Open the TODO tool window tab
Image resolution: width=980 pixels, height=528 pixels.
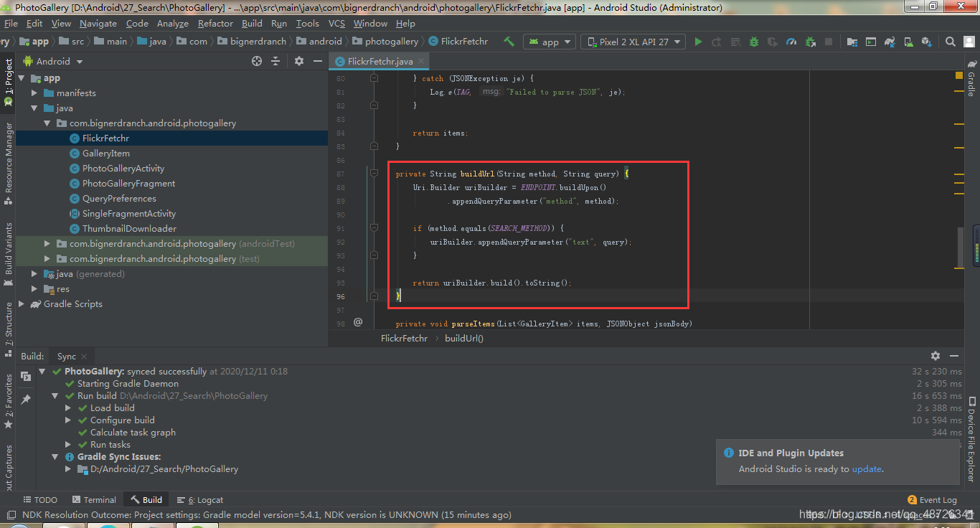[x=40, y=500]
